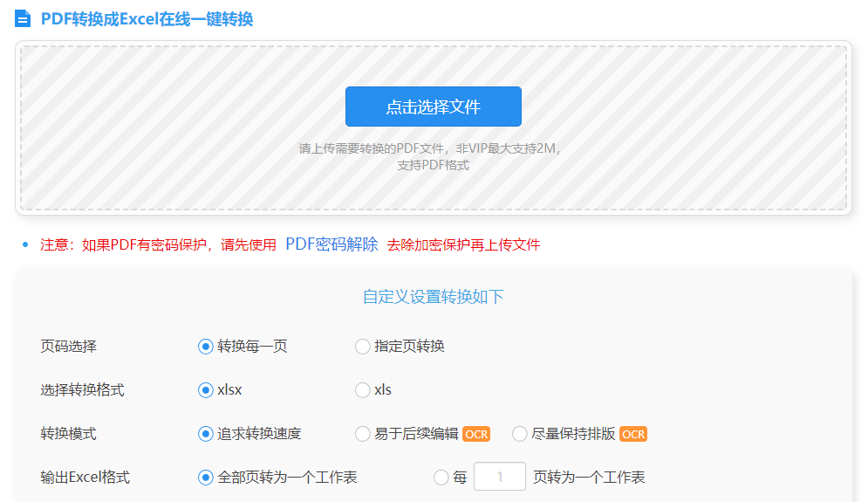Click the blue document icon beside the title
The image size is (868, 502).
pyautogui.click(x=23, y=19)
